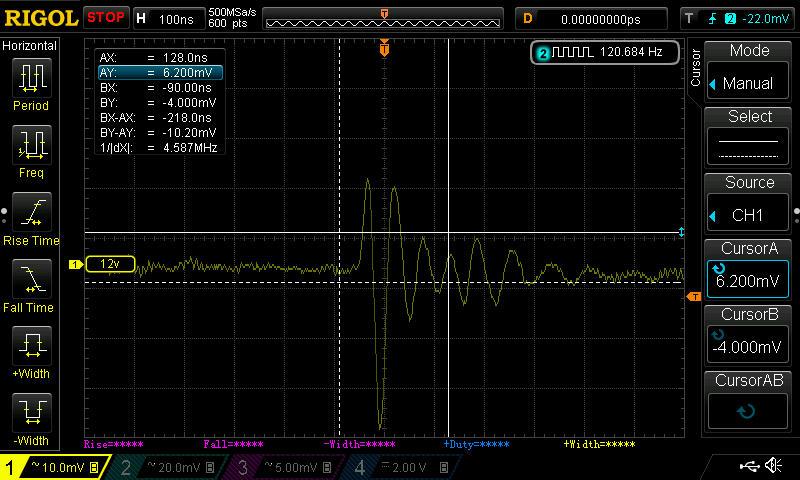Image resolution: width=800 pixels, height=480 pixels.
Task: Click the orange trigger level marker on right edge
Action: [694, 296]
